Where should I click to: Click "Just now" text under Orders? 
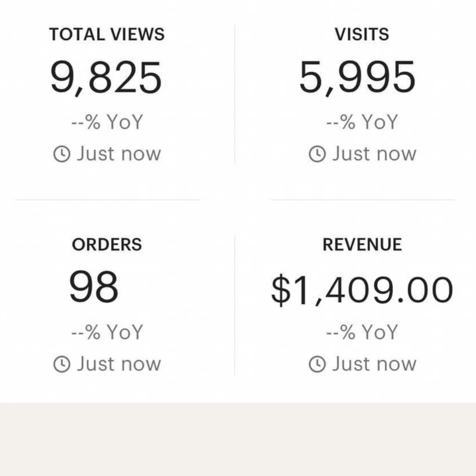119,364
